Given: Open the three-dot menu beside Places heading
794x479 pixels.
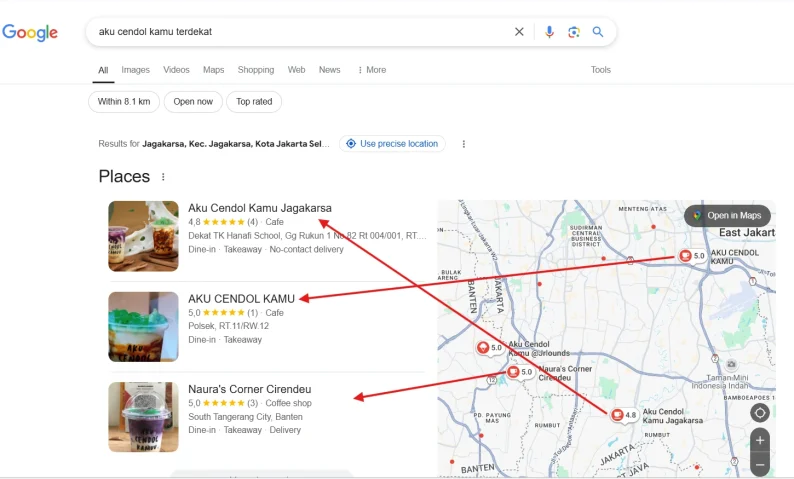Looking at the screenshot, I should (x=163, y=177).
